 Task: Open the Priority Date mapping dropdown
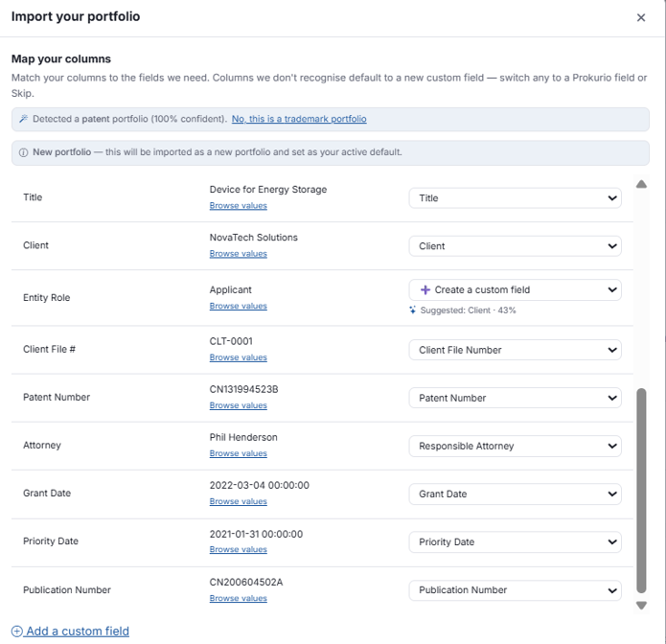515,542
